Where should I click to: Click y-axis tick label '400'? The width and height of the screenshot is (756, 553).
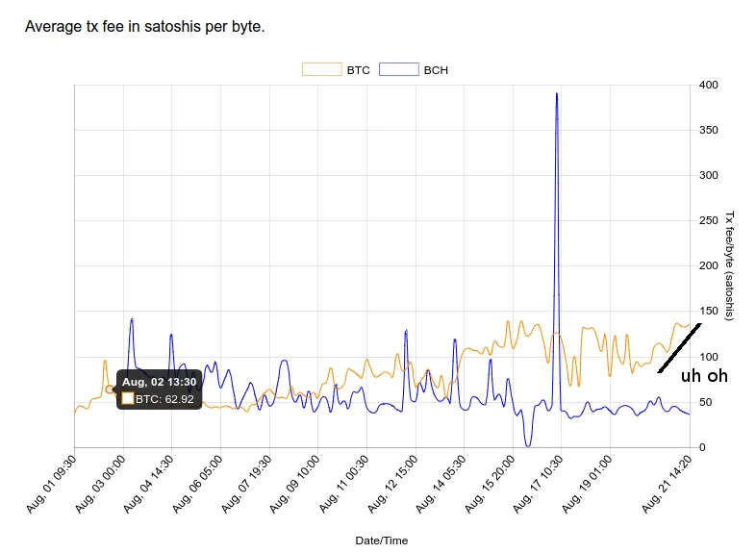[708, 85]
